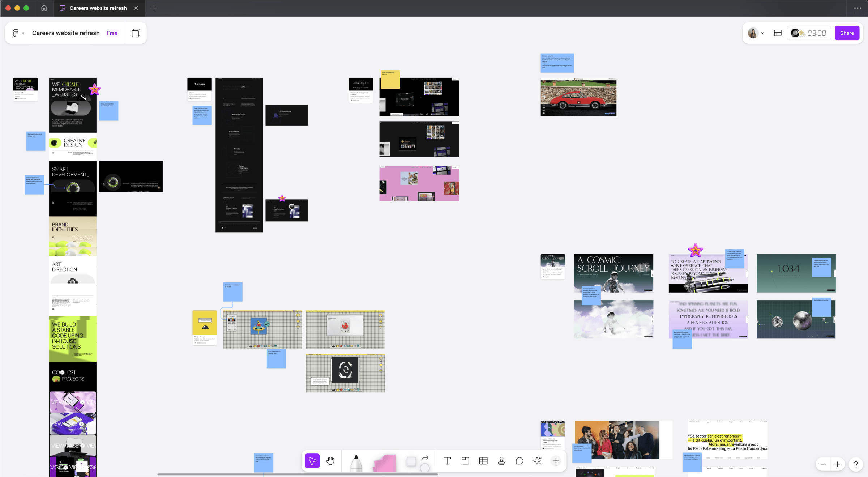Screen dimensions: 868x477
Task: Select the Text tool
Action: (447, 461)
